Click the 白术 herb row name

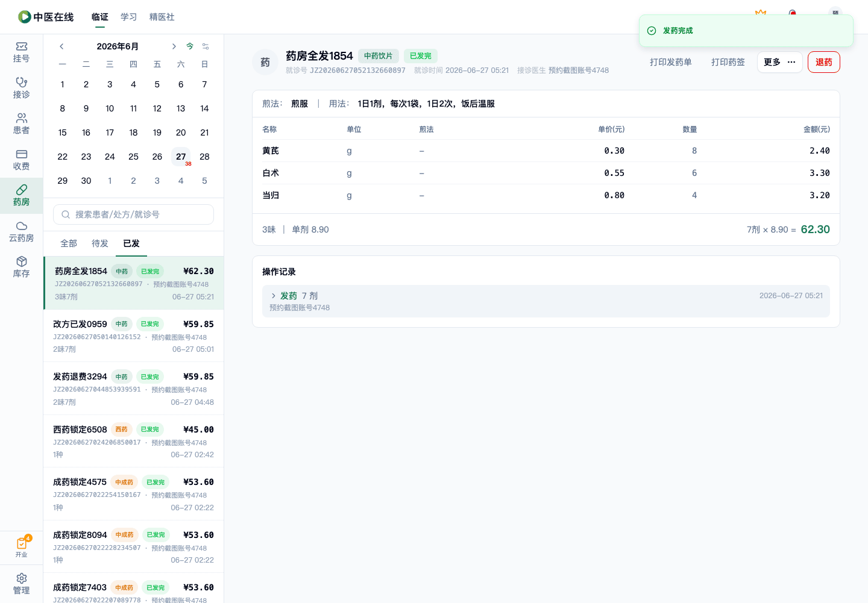coord(271,173)
